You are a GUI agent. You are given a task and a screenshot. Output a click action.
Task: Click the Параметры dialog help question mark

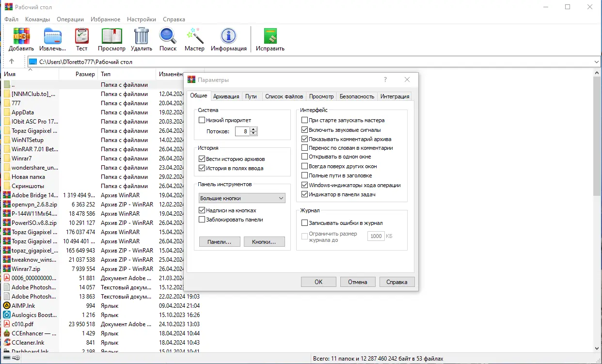tap(385, 79)
